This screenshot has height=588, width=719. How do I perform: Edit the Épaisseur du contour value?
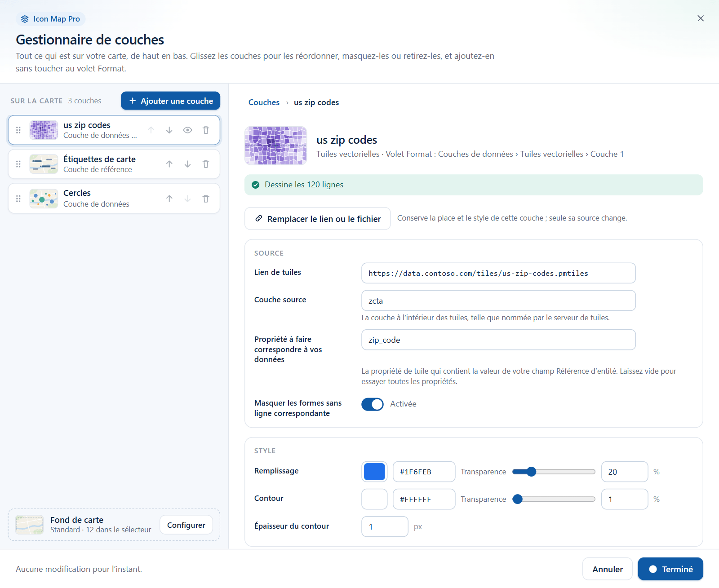coord(385,526)
